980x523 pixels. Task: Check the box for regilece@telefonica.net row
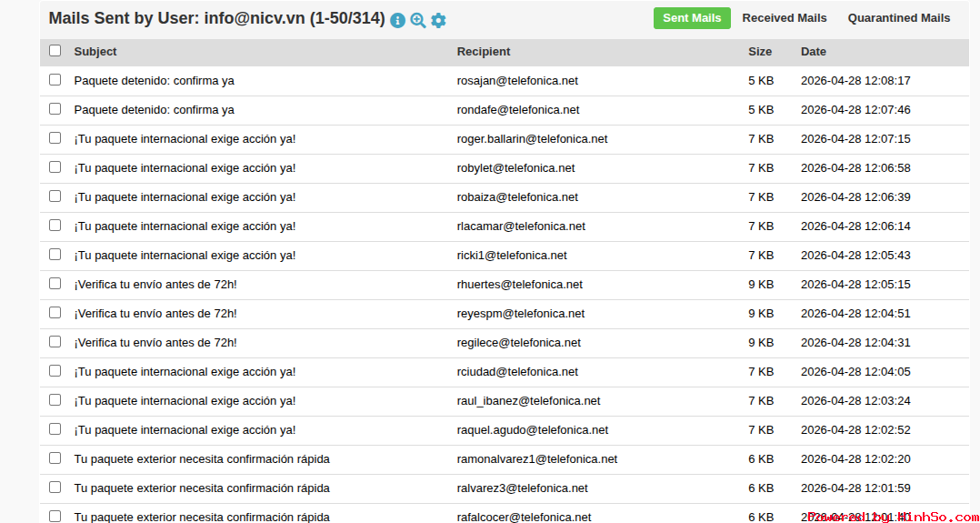click(x=55, y=342)
